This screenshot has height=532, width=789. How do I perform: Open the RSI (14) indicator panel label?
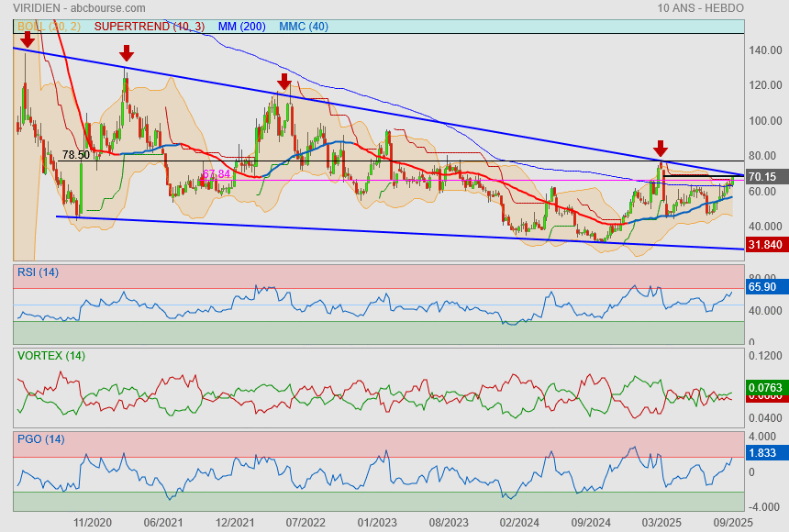point(39,272)
